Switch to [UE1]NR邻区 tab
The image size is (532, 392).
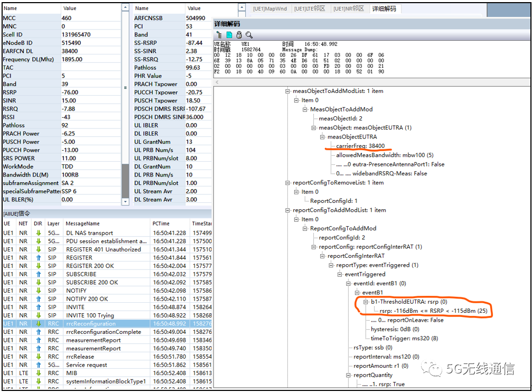coord(349,8)
